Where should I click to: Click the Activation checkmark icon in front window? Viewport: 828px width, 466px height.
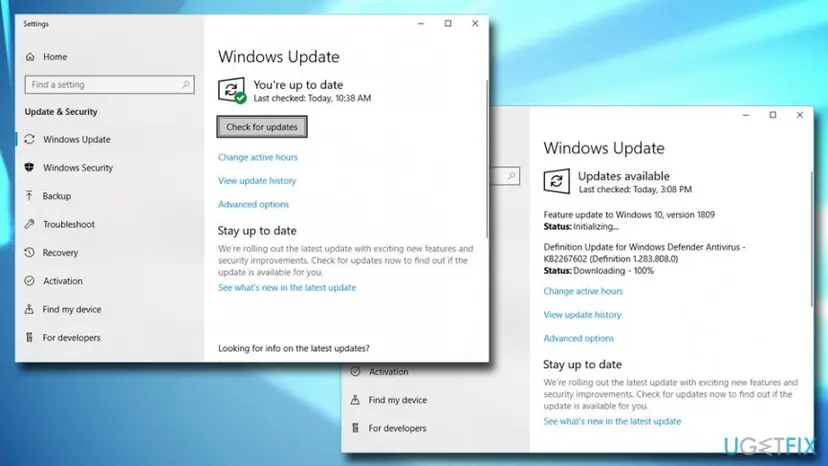click(30, 281)
